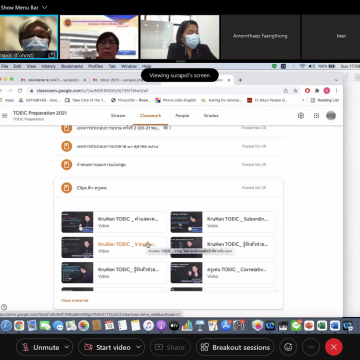Bookmark page with the star icon

295,91
